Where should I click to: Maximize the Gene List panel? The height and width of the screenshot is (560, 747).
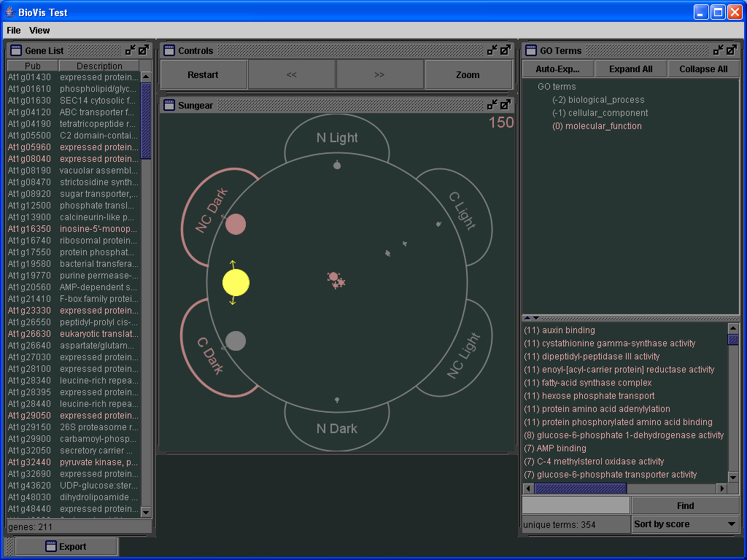coord(144,50)
